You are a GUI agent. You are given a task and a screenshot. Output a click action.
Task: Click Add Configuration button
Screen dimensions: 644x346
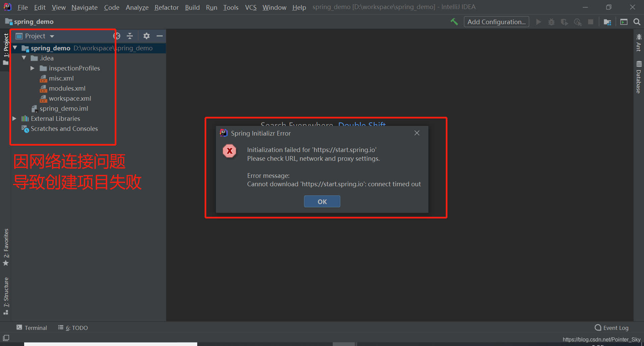coord(496,22)
